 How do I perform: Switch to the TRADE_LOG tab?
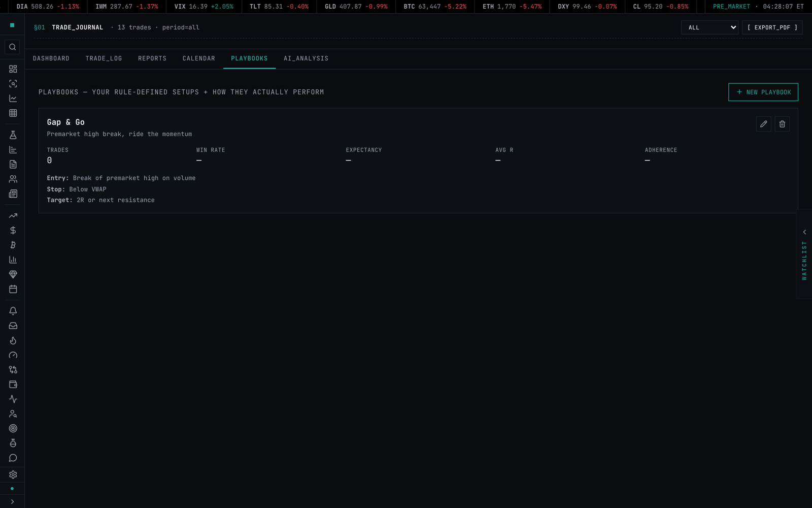point(104,58)
